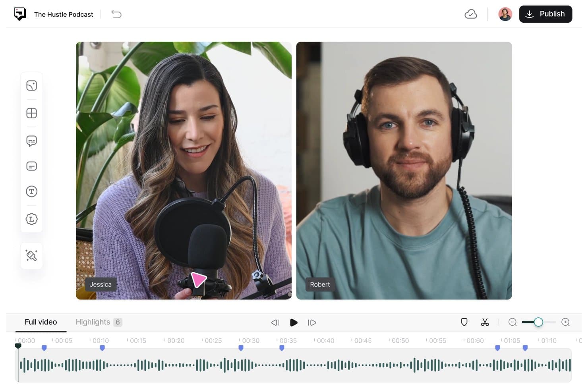
Task: Click the Robert name label
Action: (x=320, y=284)
